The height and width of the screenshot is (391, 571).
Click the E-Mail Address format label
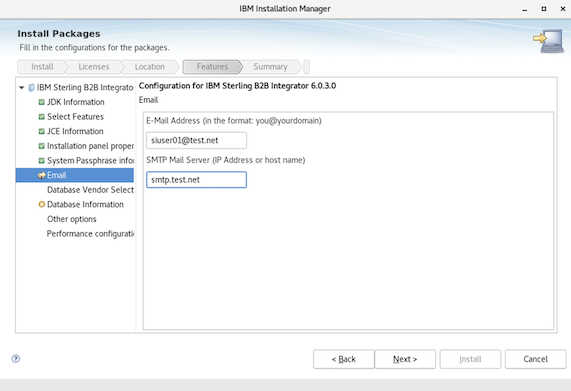tap(234, 121)
